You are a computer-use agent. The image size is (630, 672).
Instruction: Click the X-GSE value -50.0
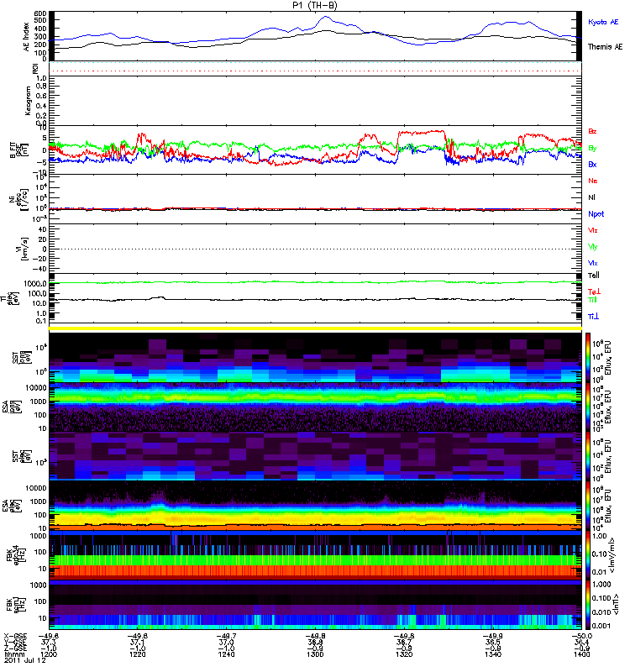pyautogui.click(x=581, y=636)
